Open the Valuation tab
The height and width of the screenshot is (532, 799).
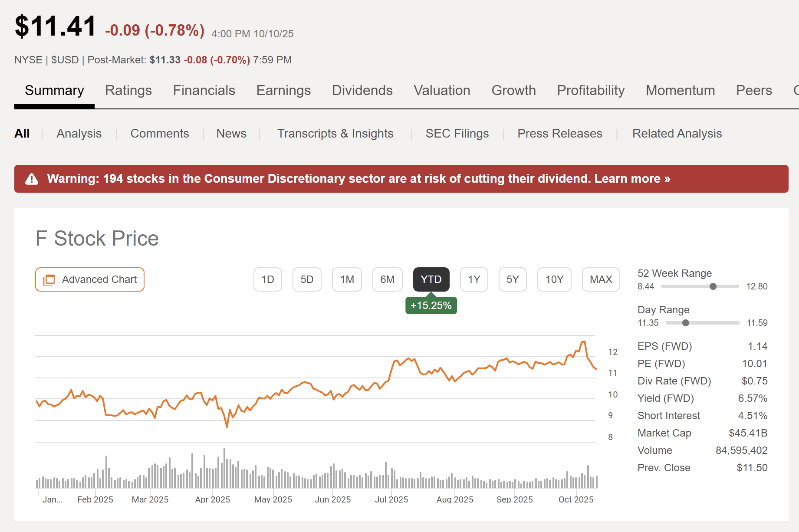click(x=442, y=90)
